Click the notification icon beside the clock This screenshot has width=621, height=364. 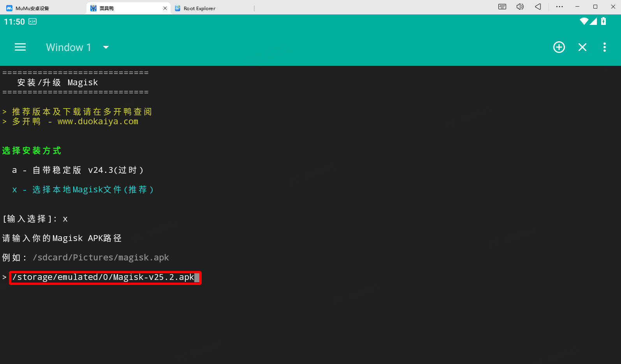[x=33, y=21]
